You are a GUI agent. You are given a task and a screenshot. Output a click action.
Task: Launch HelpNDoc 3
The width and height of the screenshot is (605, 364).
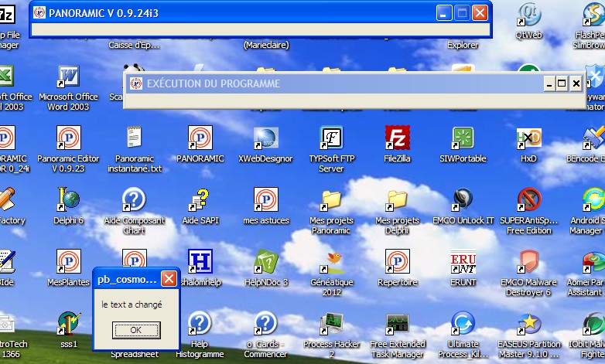[266, 261]
